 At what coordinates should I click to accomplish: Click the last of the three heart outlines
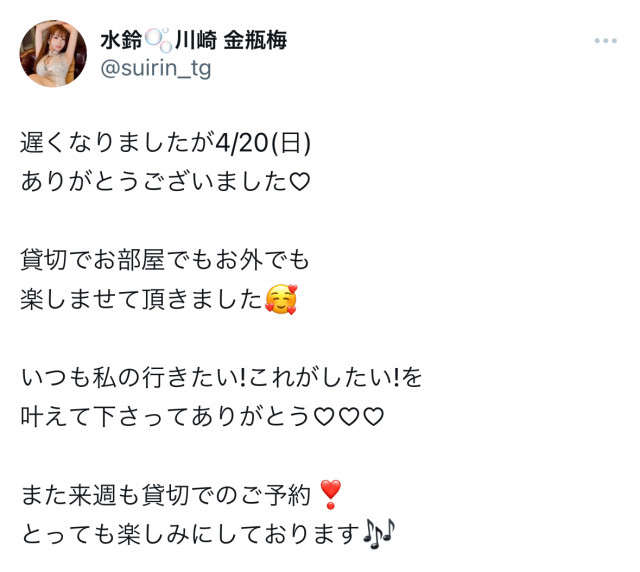pos(373,417)
